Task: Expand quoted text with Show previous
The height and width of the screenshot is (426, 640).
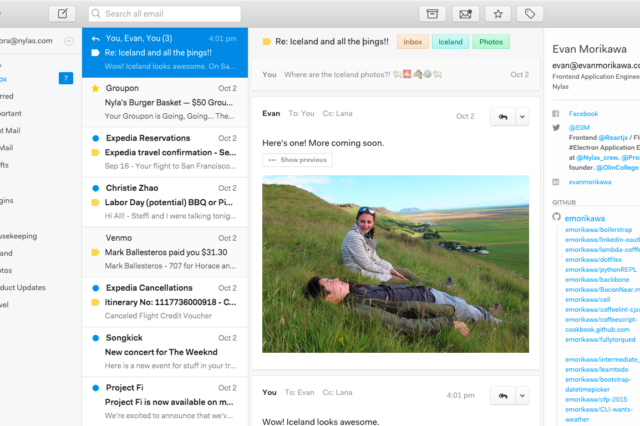Action: [297, 160]
